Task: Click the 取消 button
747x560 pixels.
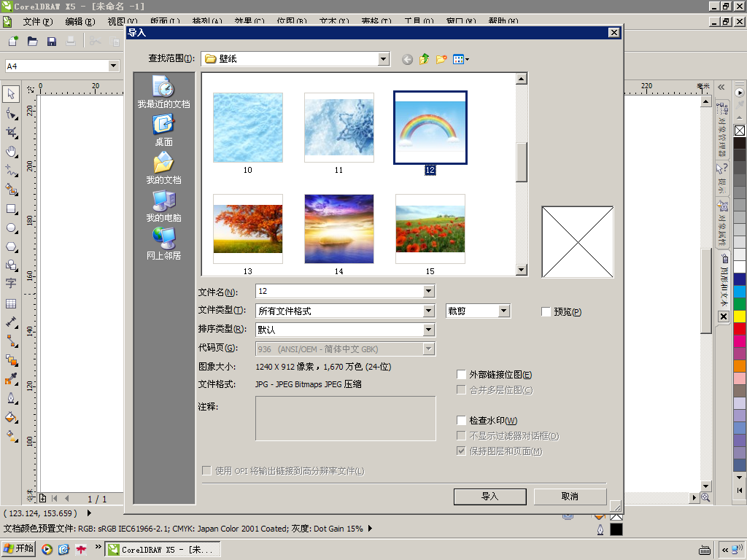Action: [x=570, y=497]
